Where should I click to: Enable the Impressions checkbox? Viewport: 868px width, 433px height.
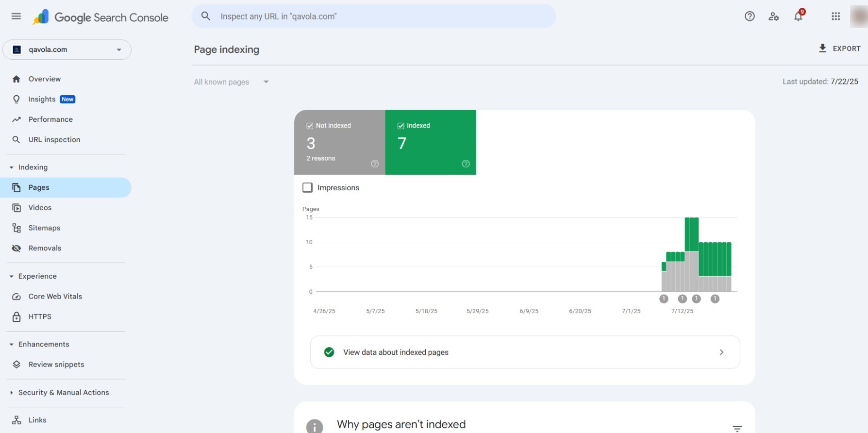[307, 187]
